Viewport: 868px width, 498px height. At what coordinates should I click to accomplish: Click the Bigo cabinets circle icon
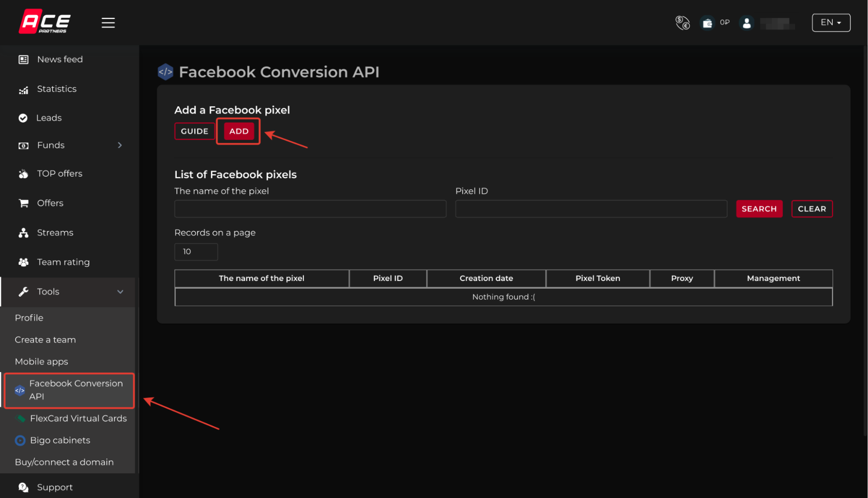[20, 441]
